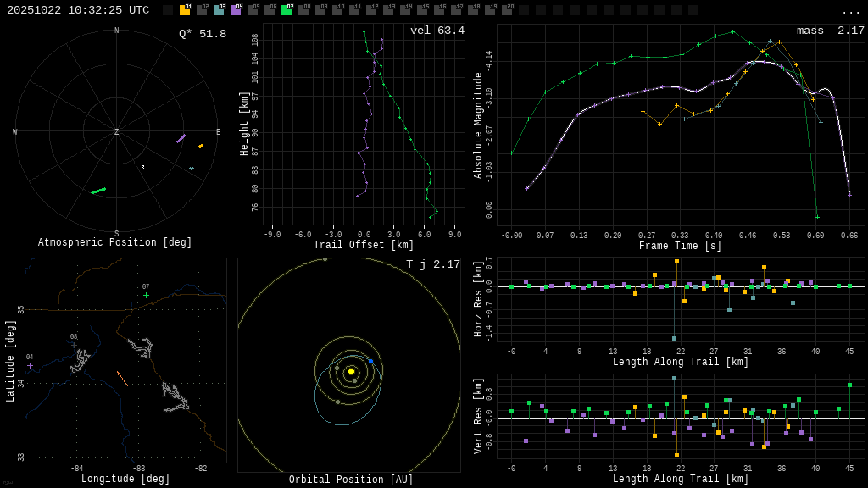
Task: Click the T_j 2.17 value label
Action: pos(432,264)
